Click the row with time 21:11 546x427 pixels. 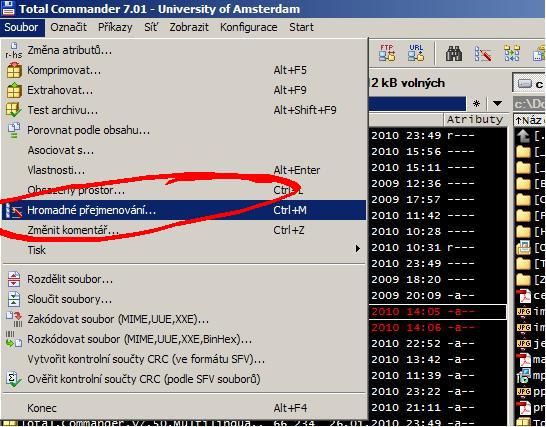coord(438,408)
